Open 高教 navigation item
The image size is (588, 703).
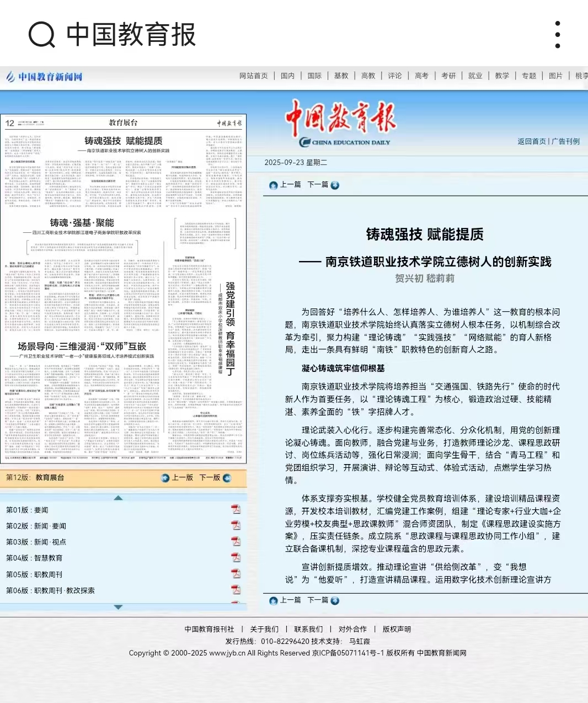pos(368,76)
